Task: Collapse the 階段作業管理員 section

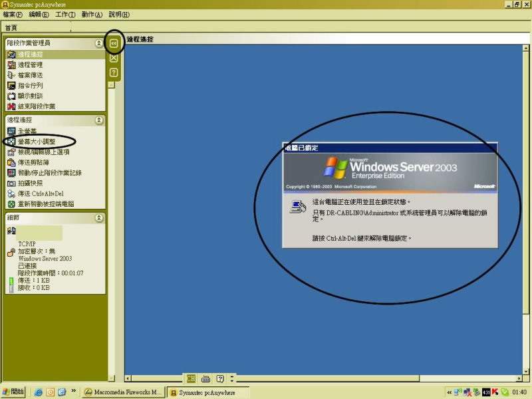Action: [98, 43]
